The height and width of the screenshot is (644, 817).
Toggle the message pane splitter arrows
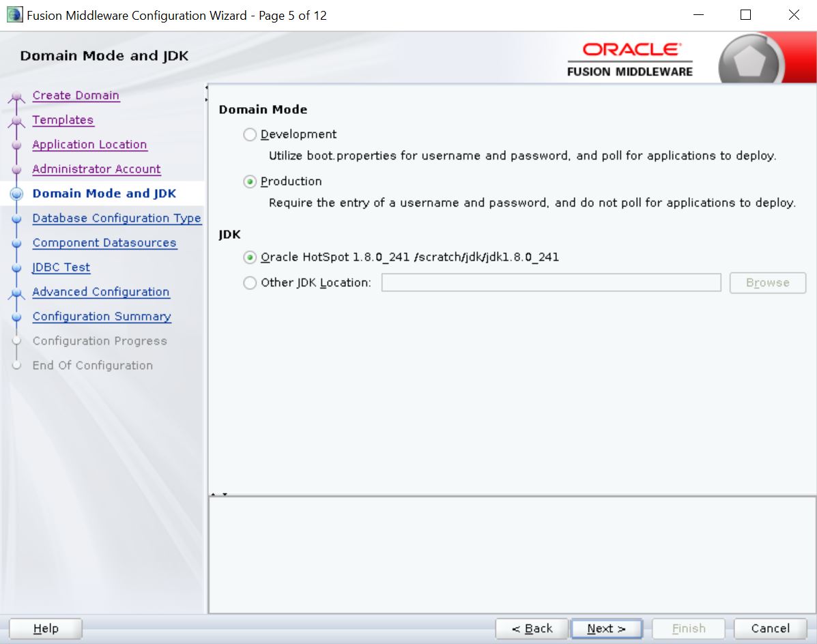click(x=219, y=494)
